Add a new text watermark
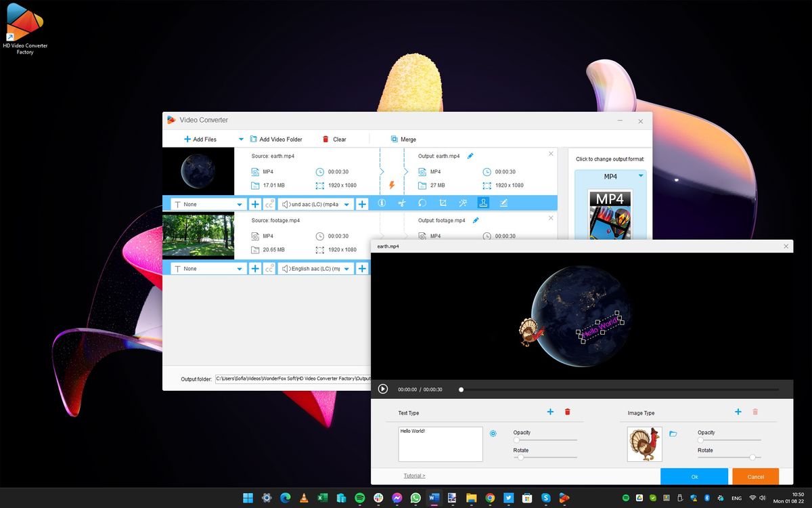812x508 pixels. 550,412
